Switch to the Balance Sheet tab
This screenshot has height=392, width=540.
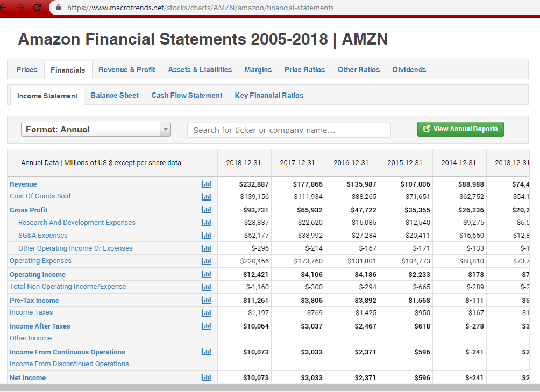point(115,95)
